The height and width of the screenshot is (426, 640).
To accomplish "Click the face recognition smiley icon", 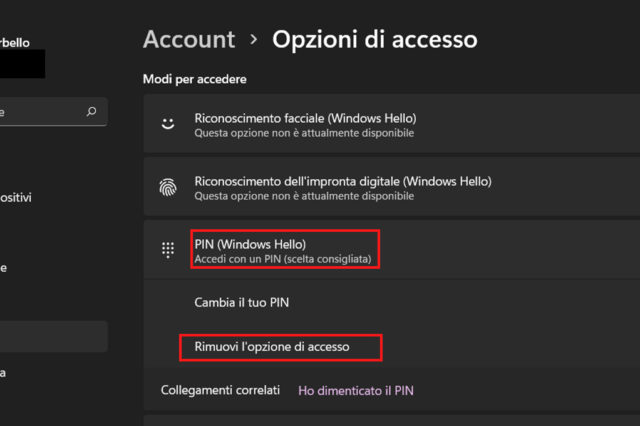I will (x=168, y=125).
